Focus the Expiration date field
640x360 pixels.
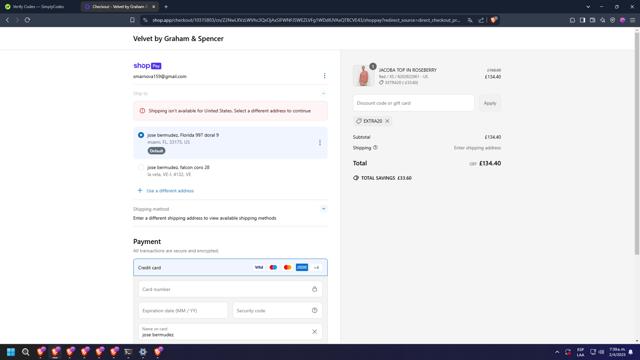[183, 311]
